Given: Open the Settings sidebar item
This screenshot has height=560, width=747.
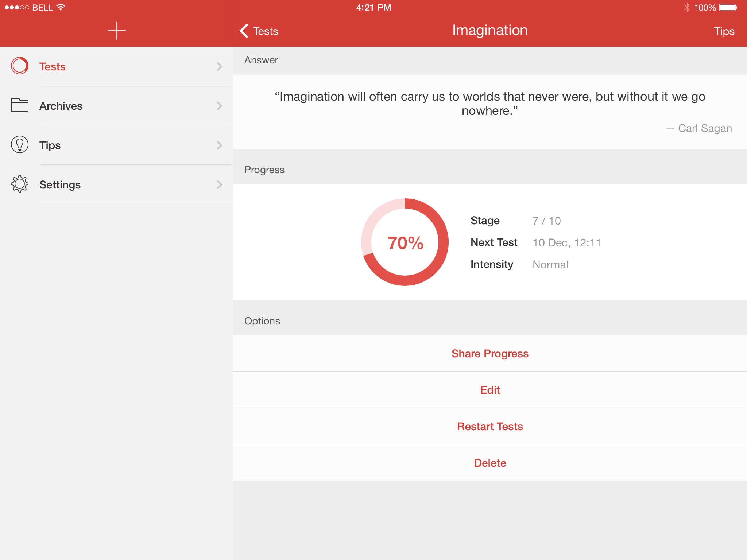Looking at the screenshot, I should click(x=60, y=184).
